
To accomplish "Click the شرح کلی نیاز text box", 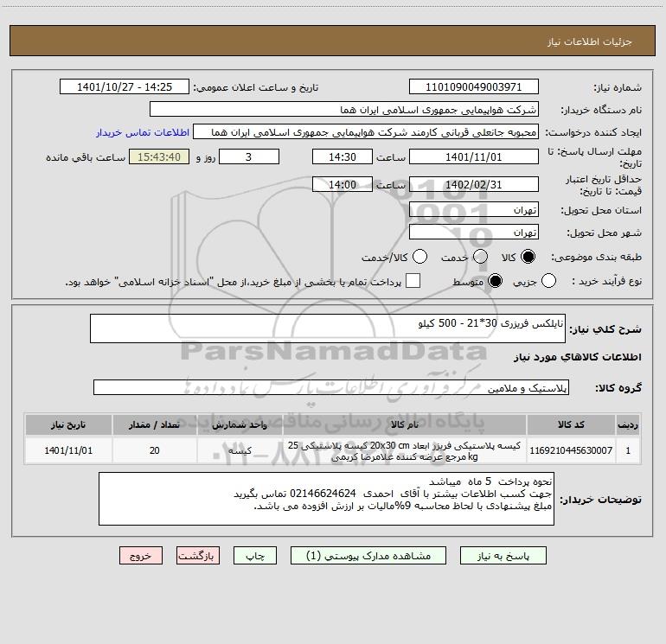I will point(328,328).
